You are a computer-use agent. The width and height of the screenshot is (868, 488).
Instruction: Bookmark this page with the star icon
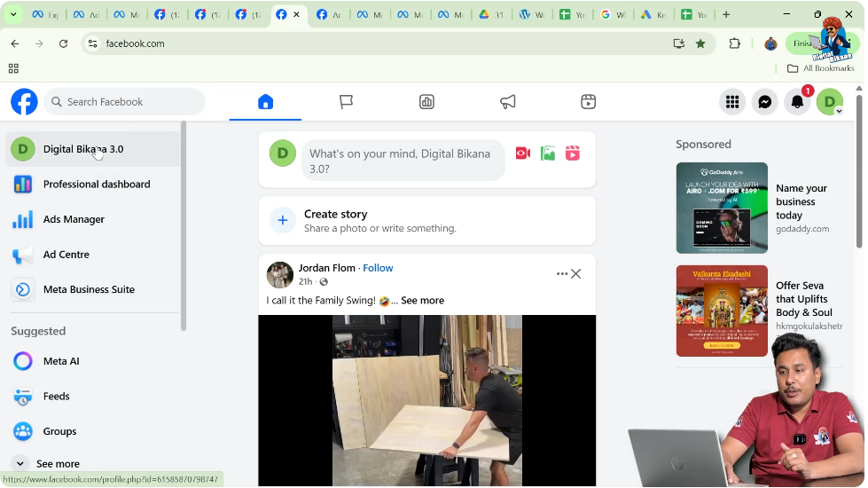point(700,43)
